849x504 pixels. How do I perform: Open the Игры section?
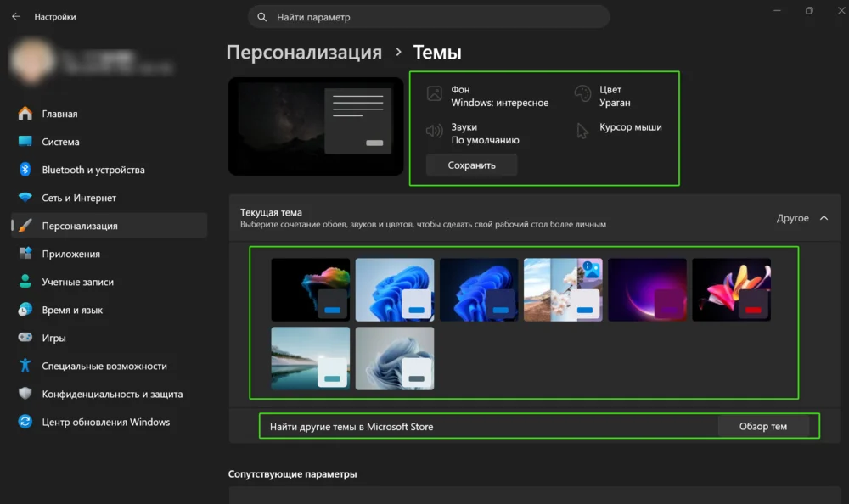coord(109,338)
